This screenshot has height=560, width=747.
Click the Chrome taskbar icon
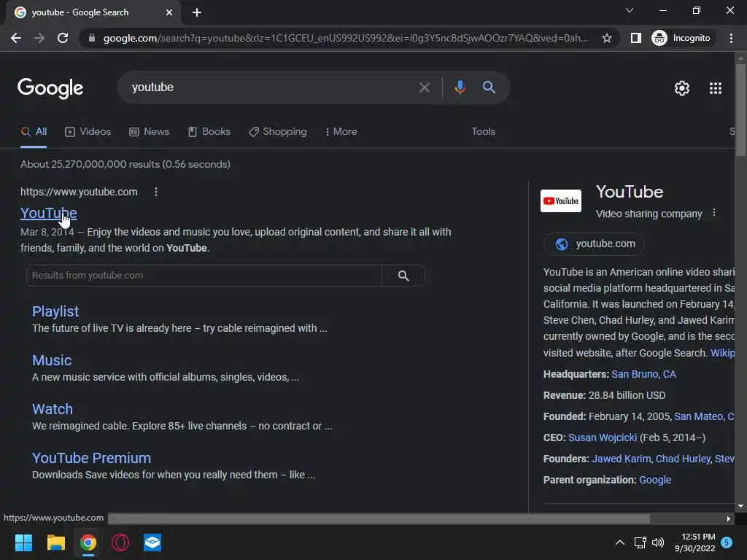pos(88,542)
